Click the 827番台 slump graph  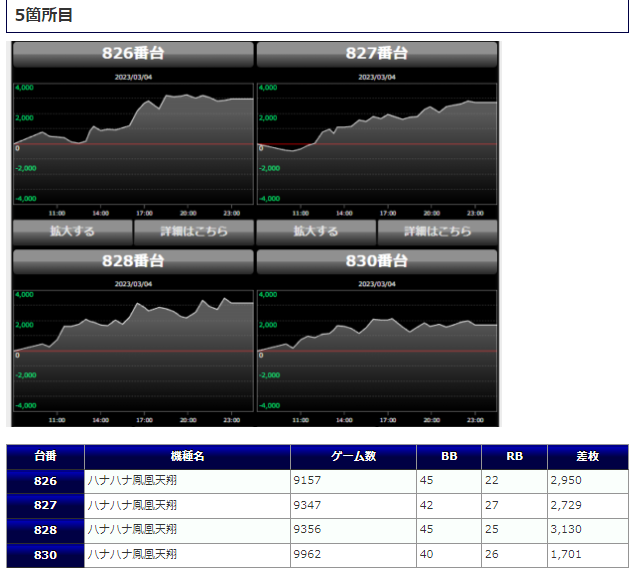tap(377, 144)
